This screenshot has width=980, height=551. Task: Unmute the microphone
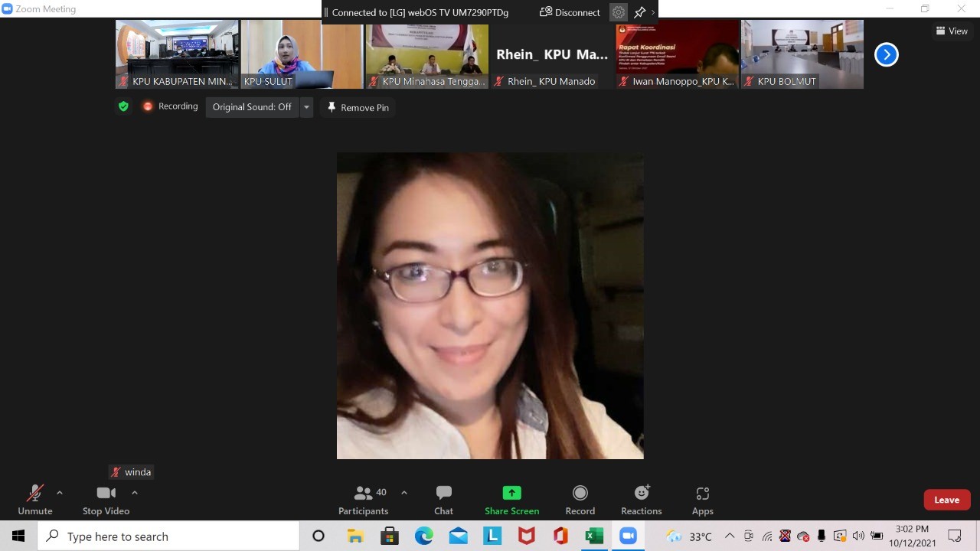[35, 500]
